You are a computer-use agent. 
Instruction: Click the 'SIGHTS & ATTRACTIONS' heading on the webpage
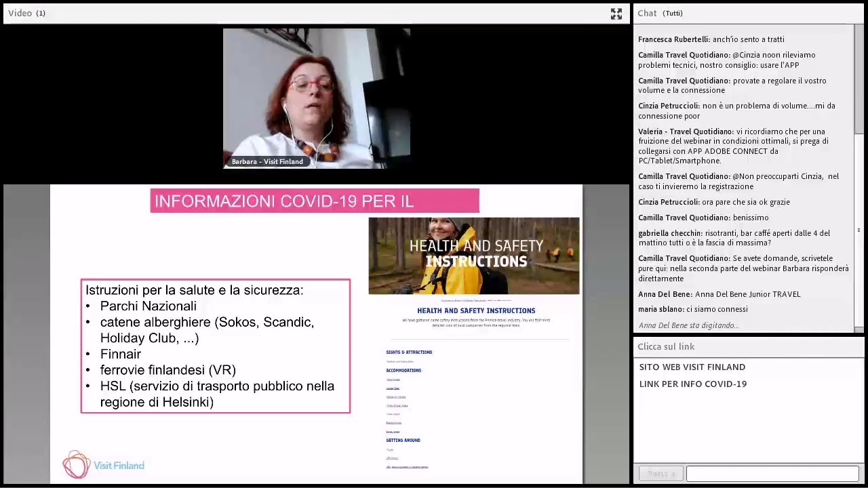tap(409, 352)
